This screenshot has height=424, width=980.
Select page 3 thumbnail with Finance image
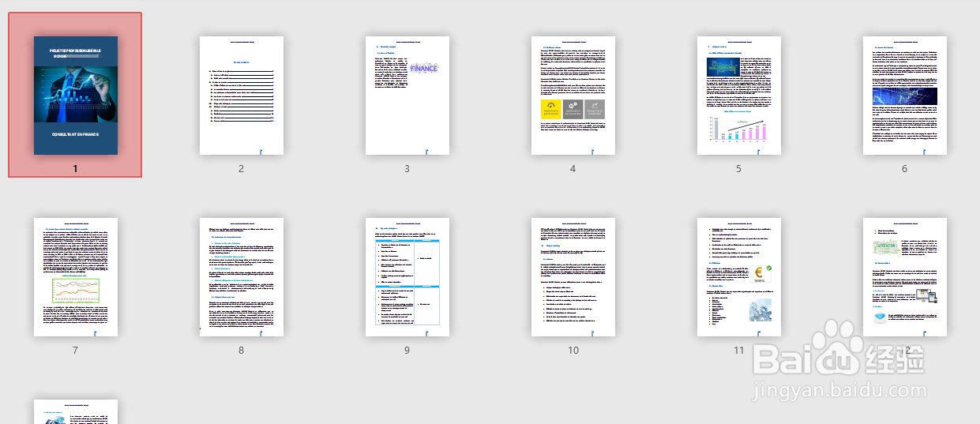click(x=407, y=95)
